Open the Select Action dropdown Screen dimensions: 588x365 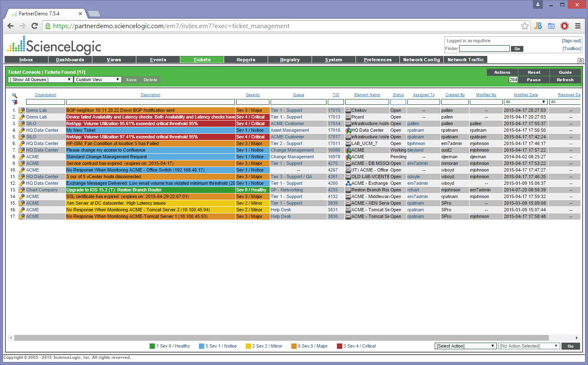(x=465, y=346)
